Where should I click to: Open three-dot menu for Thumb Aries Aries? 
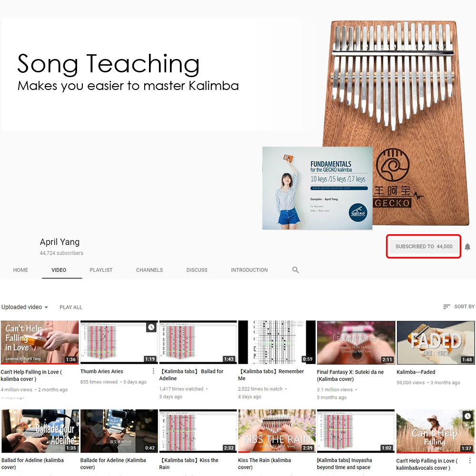coord(153,371)
